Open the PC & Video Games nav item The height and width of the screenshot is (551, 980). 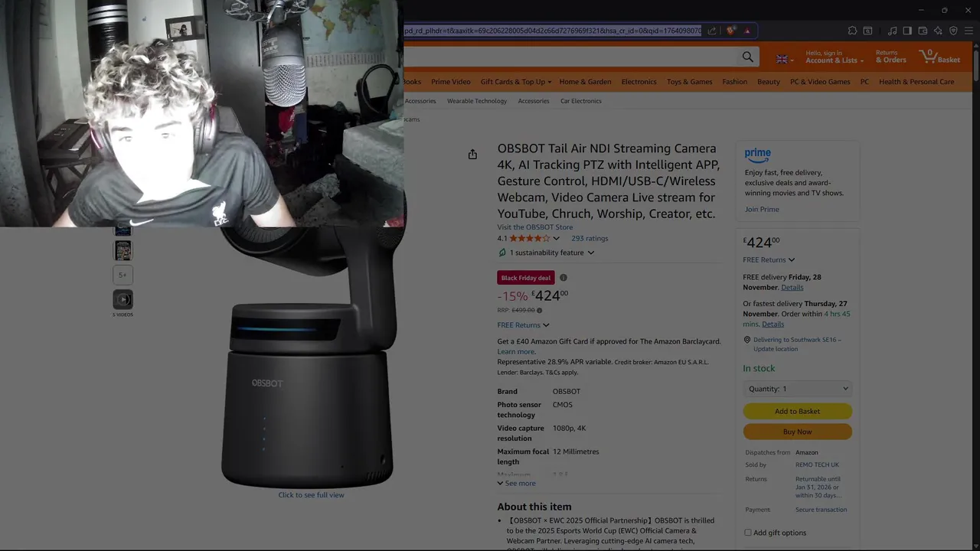coord(820,82)
